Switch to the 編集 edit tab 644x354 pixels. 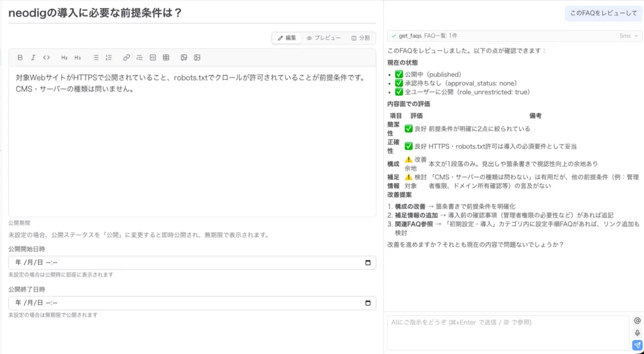coord(287,38)
